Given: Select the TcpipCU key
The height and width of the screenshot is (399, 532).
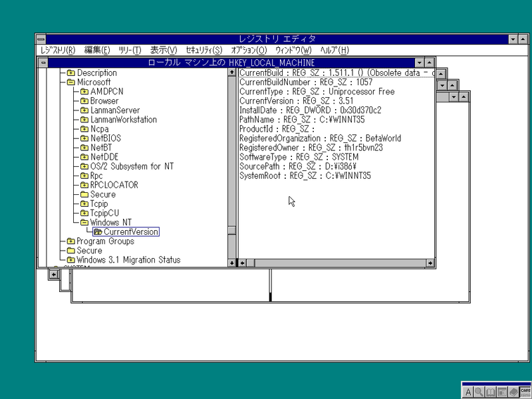Looking at the screenshot, I should [x=104, y=213].
